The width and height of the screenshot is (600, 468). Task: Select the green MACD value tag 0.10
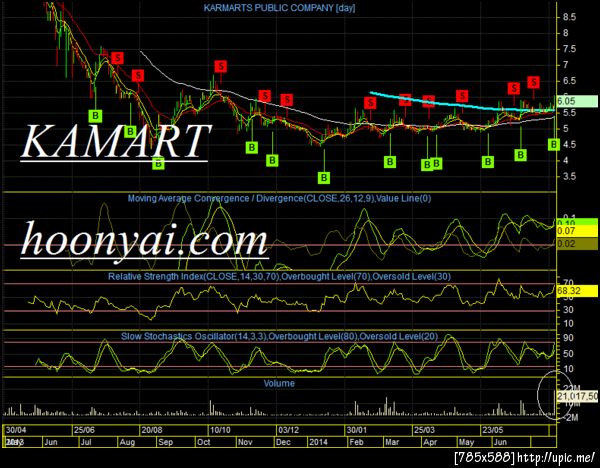tap(577, 222)
